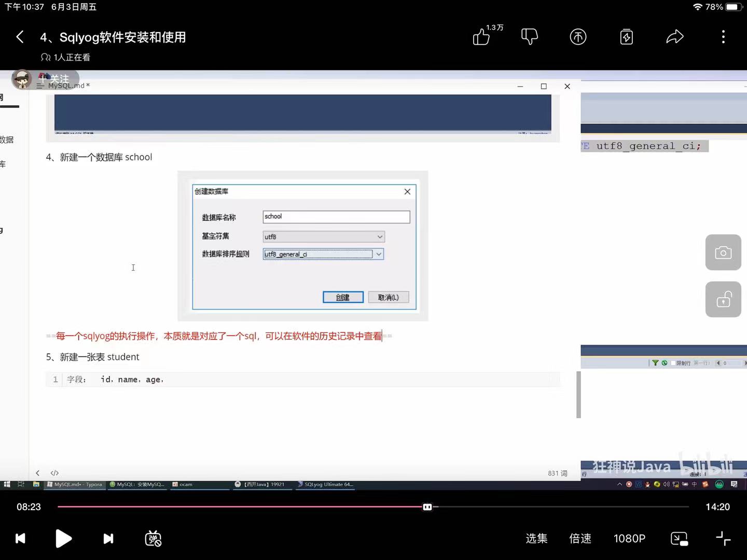Switch to 【西开Java】19921 taskbar item
747x560 pixels.
(x=262, y=484)
